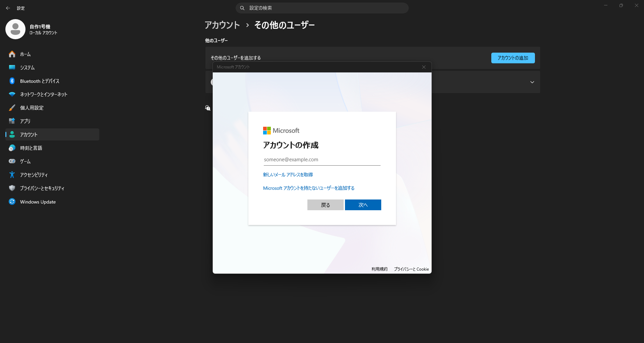Click the 個人用設定 paintbrush icon
The height and width of the screenshot is (343, 644).
[12, 108]
